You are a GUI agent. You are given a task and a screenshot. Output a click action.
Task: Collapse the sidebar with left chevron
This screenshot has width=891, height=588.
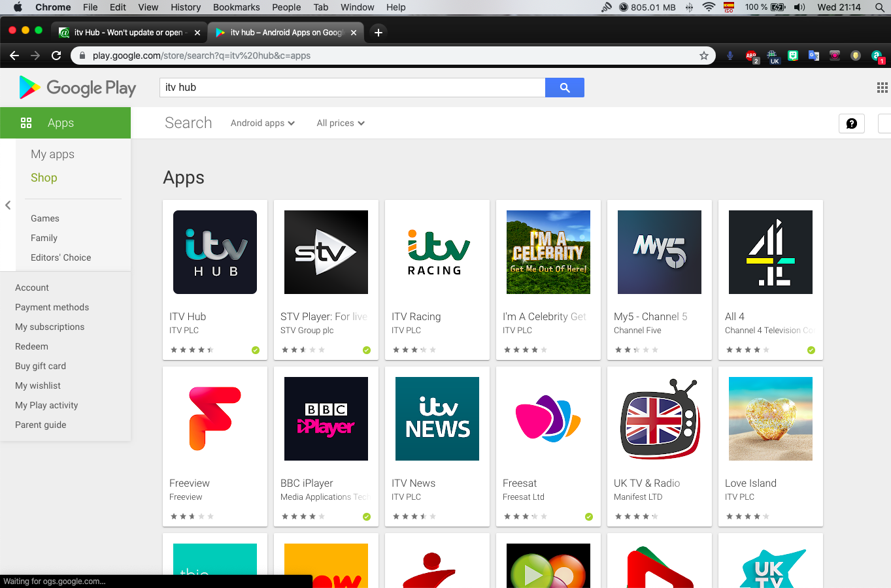pos(8,205)
